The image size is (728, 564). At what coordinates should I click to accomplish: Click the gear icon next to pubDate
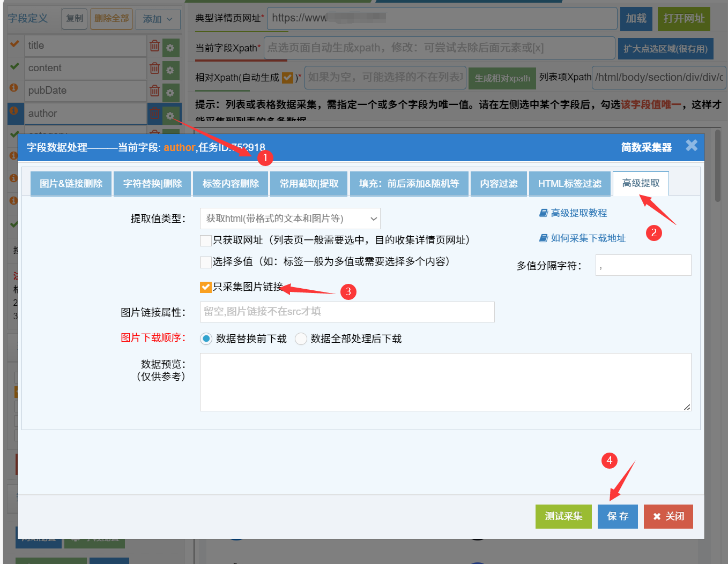(x=170, y=93)
